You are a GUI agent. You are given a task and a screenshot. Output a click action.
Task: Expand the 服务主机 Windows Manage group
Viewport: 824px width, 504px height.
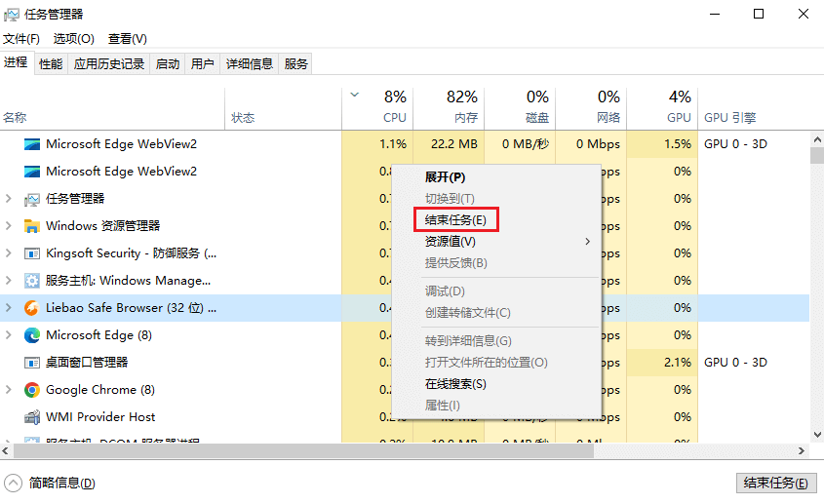[8, 281]
